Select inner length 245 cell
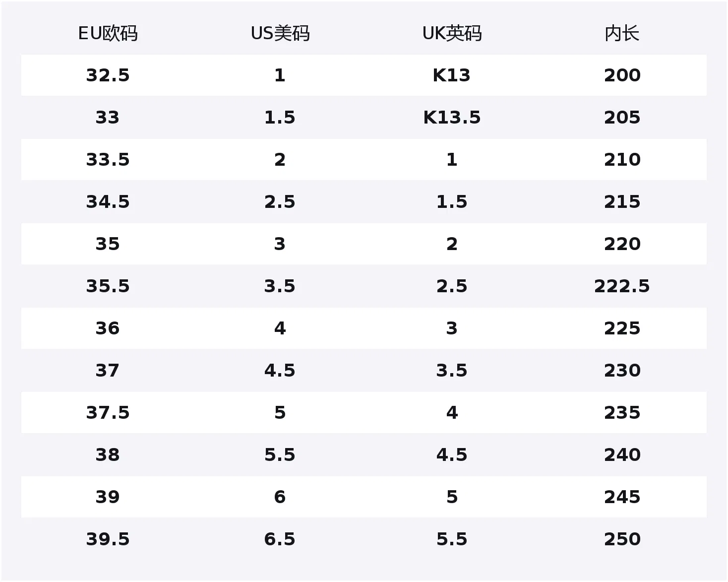728x582 pixels. pos(622,497)
